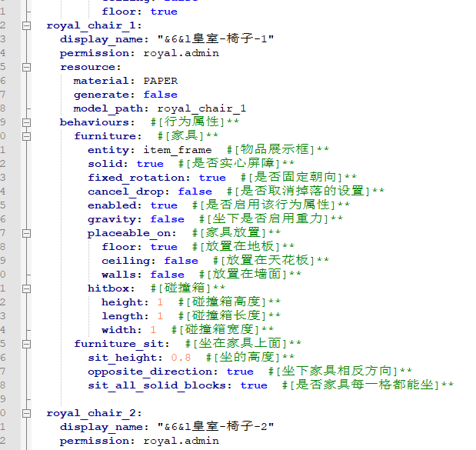The width and height of the screenshot is (476, 450).
Task: Collapse the royal_chair_1 fold marker
Action: click(27, 25)
